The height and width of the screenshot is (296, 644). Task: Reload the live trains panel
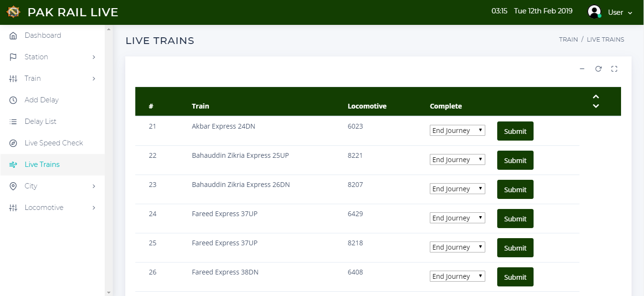coord(598,69)
